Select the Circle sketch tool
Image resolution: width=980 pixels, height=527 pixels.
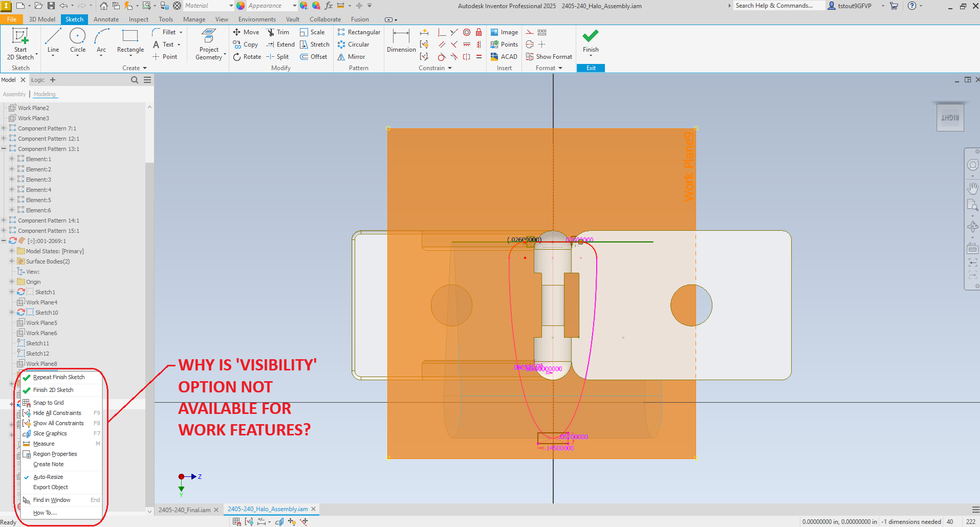pyautogui.click(x=78, y=41)
